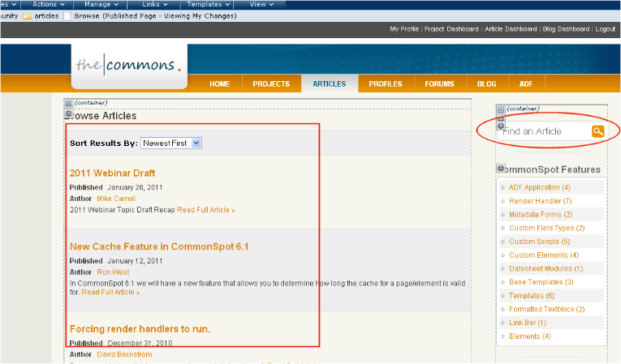Switch to the Projects tab
The width and height of the screenshot is (621, 364).
coord(271,84)
